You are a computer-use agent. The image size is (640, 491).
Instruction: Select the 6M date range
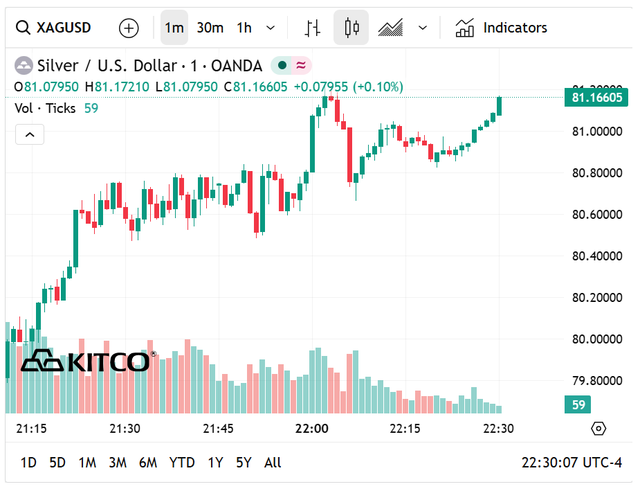pos(148,463)
